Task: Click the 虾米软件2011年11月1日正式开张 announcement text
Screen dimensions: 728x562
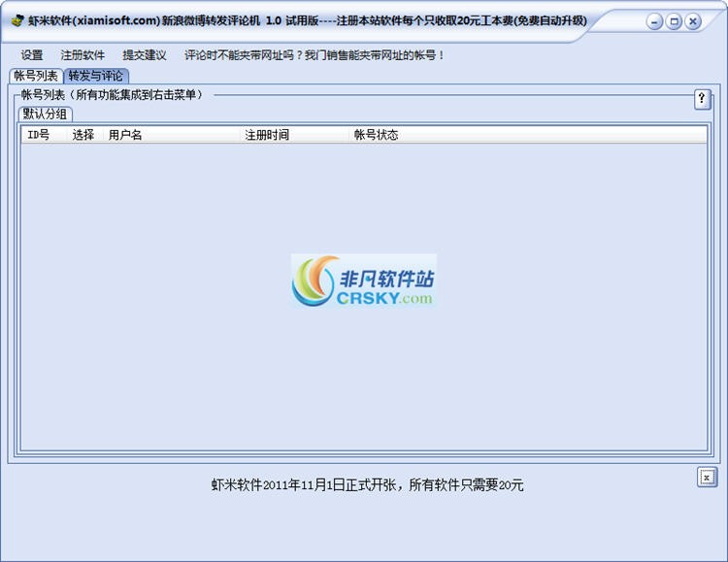Action: coord(367,485)
